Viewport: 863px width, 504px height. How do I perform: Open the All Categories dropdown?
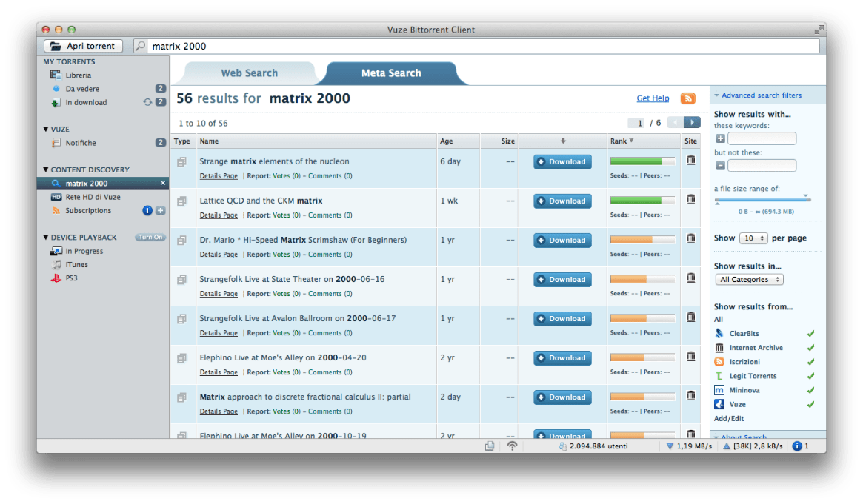click(x=749, y=279)
